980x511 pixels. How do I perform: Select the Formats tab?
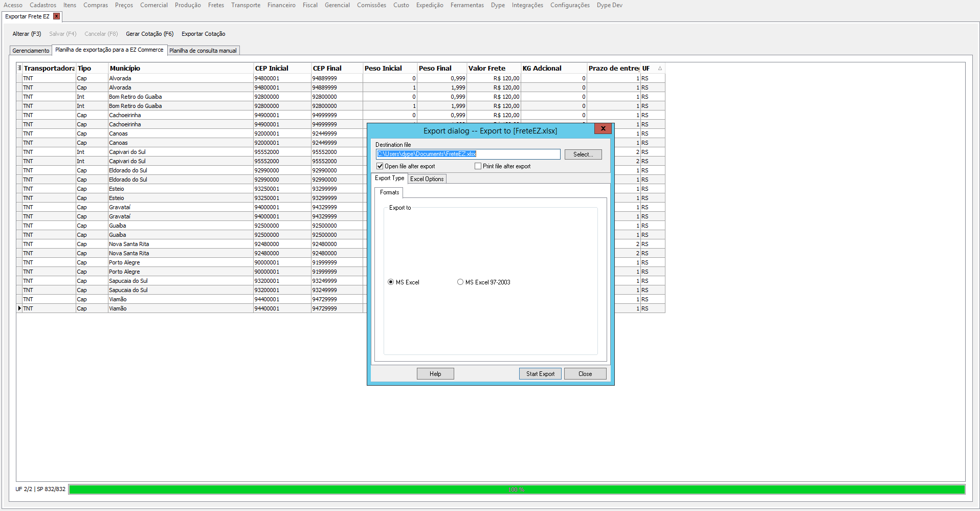pyautogui.click(x=389, y=192)
